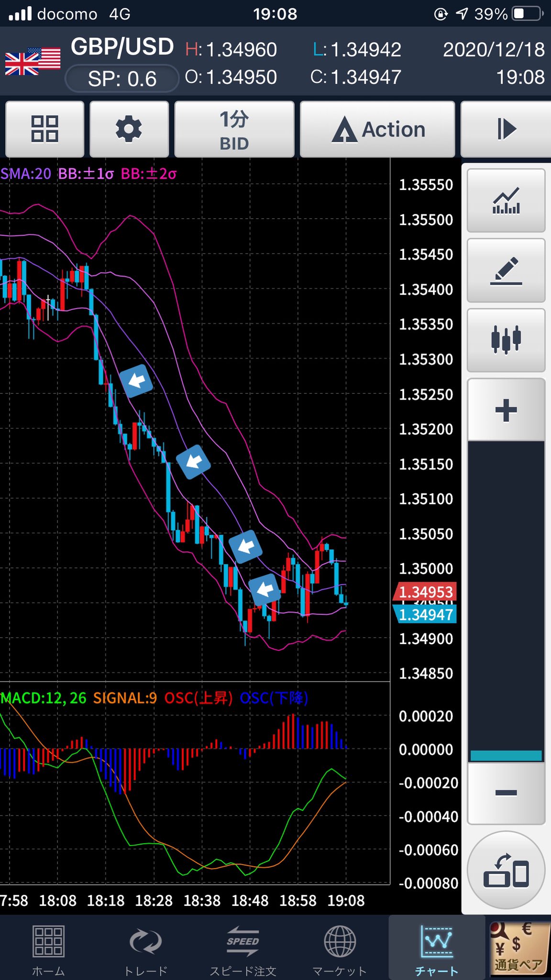Tap the topmost blue arrow chart marker

136,381
